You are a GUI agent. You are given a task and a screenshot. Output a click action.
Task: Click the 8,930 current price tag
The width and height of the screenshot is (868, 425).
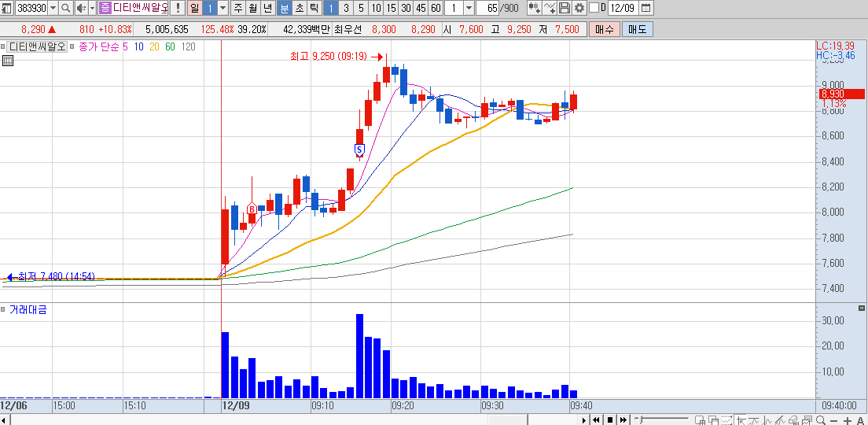pyautogui.click(x=841, y=94)
